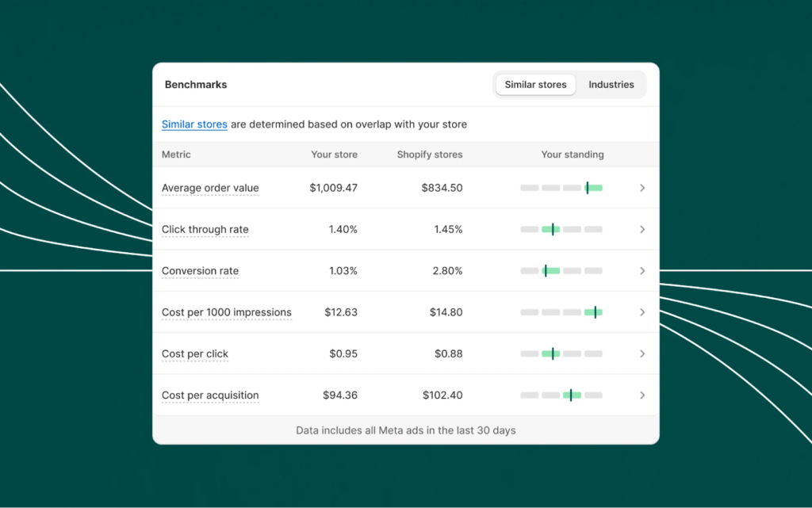This screenshot has height=508, width=812.
Task: Switch to the Industries tab
Action: (x=611, y=84)
